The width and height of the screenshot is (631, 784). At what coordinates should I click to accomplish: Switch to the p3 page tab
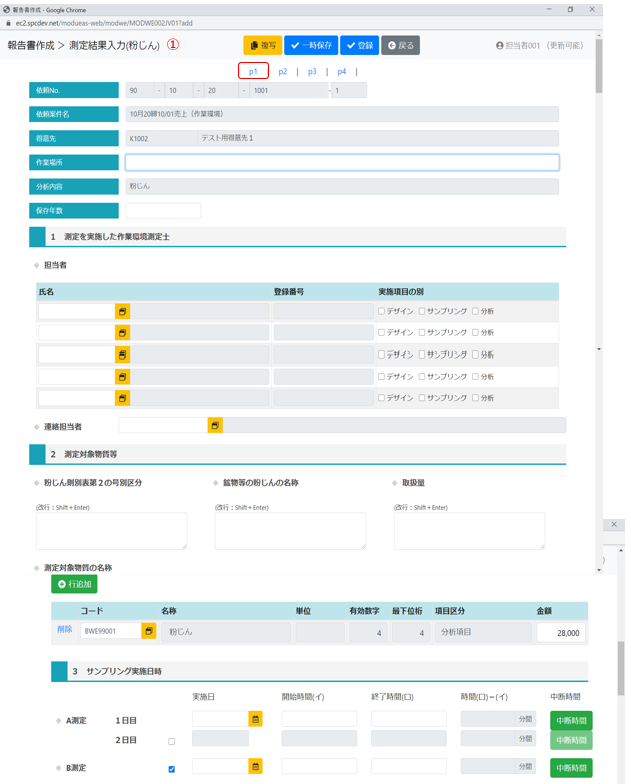(312, 72)
